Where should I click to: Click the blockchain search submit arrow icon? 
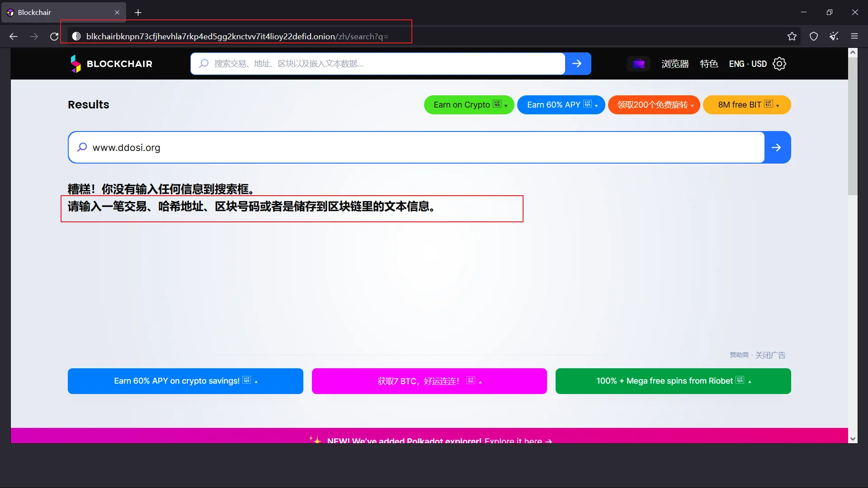pos(777,147)
